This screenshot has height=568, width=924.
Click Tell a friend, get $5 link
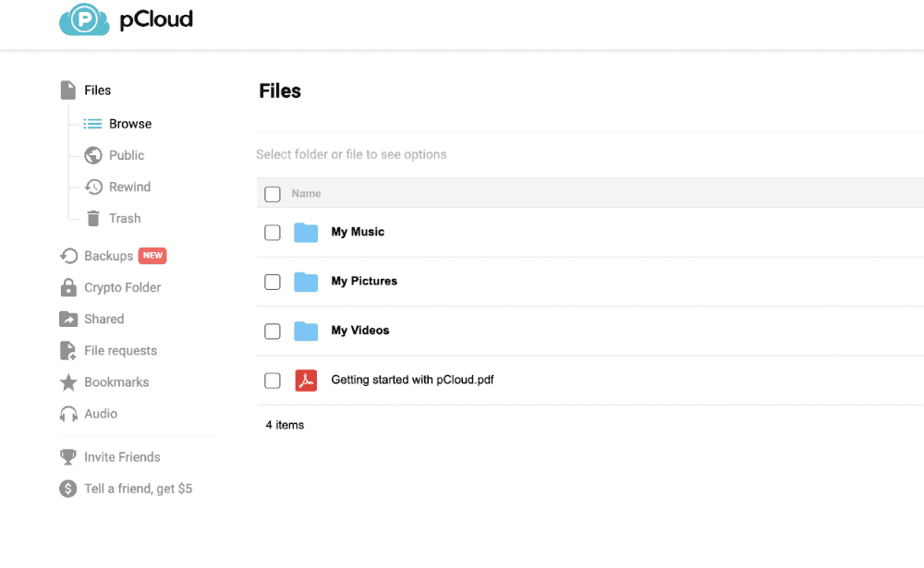[x=138, y=489]
